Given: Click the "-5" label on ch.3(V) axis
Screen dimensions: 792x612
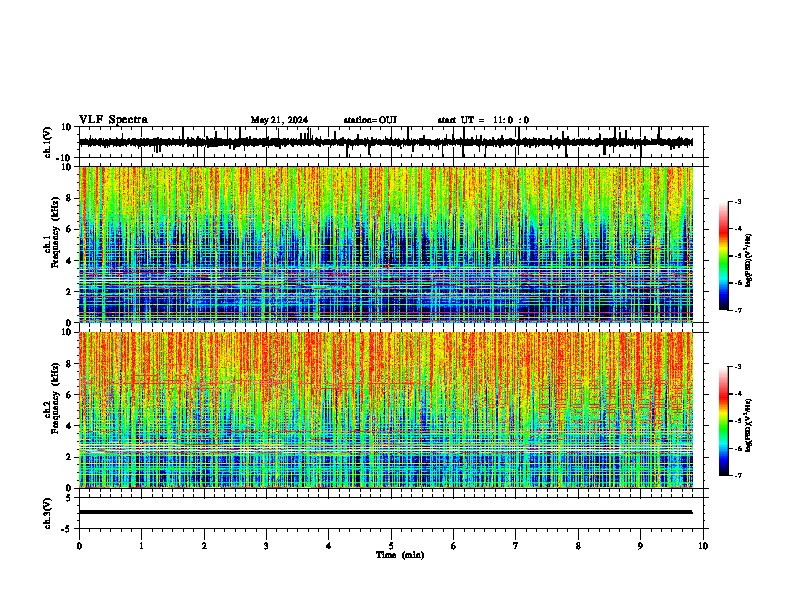Looking at the screenshot, I should (68, 529).
